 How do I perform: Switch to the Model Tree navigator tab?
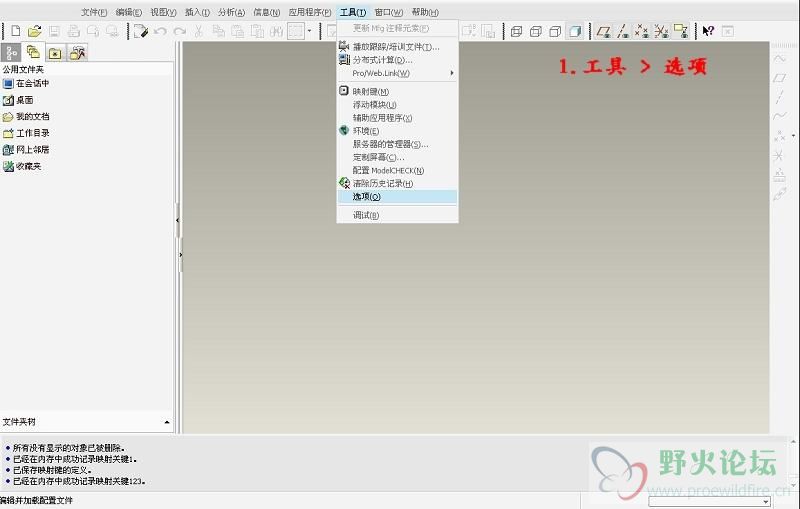click(11, 53)
